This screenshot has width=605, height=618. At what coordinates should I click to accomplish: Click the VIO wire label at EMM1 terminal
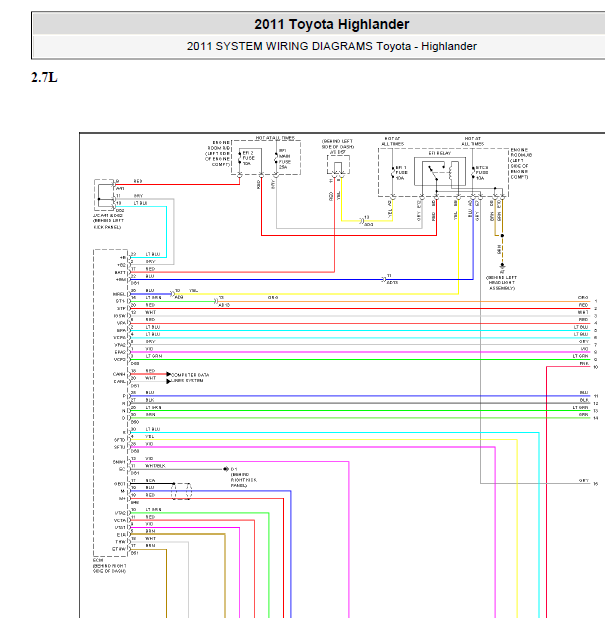point(149,459)
